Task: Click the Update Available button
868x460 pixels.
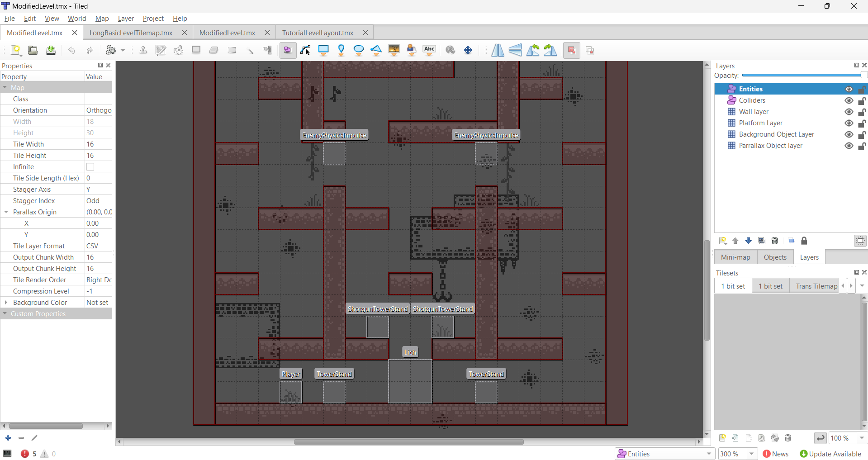Action: click(830, 454)
